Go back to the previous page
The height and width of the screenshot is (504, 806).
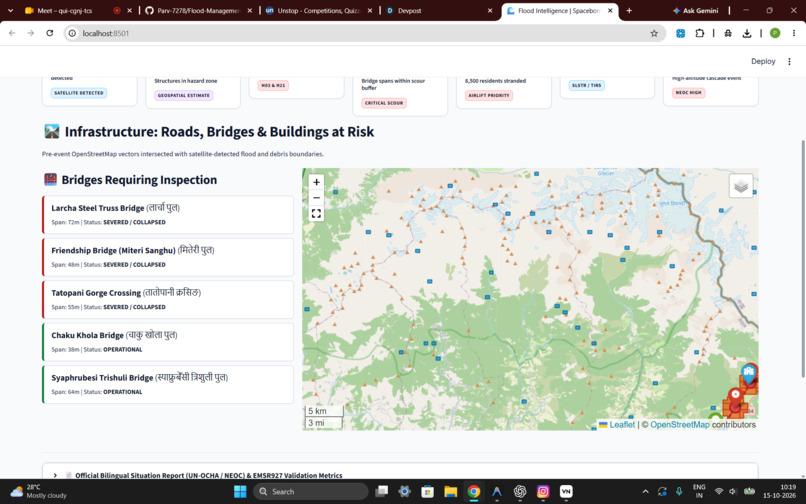pos(12,33)
